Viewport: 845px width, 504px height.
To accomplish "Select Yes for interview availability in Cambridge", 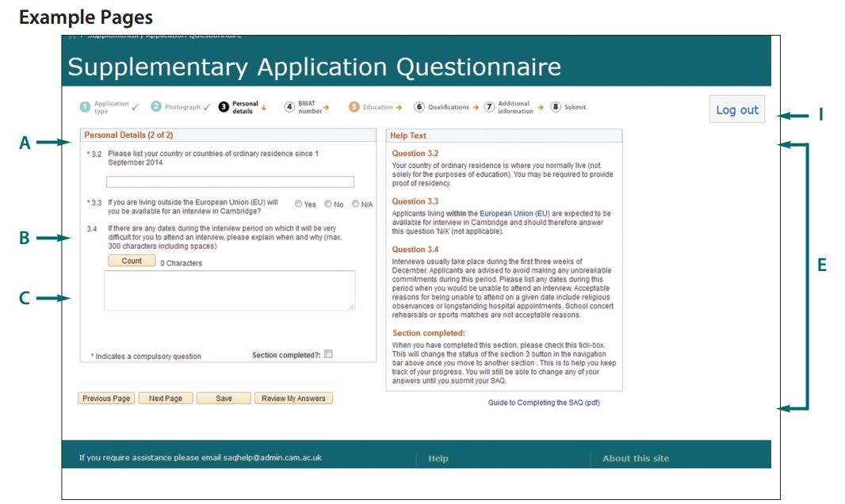I will [299, 204].
